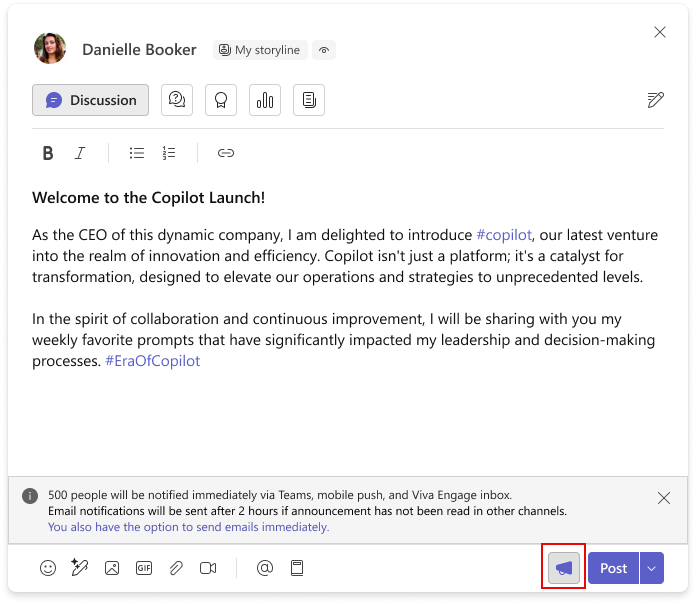This screenshot has height=604, width=696.
Task: Choose the Poll post type icon
Action: [x=265, y=100]
